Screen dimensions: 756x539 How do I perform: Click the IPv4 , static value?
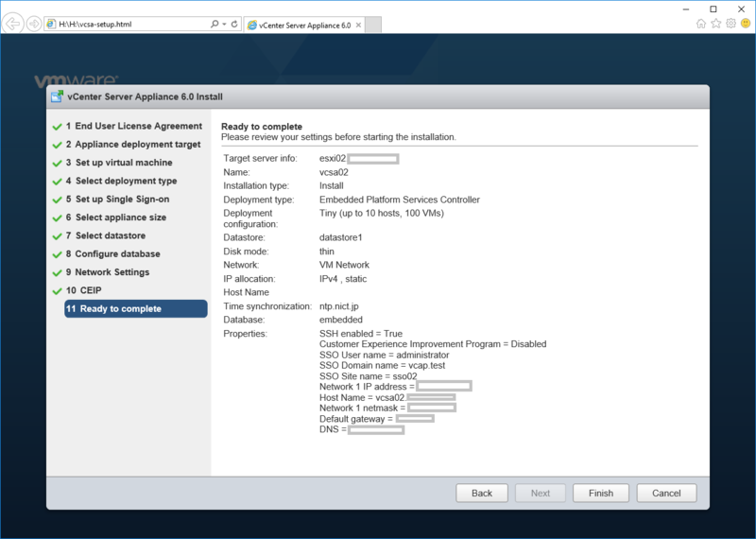pyautogui.click(x=343, y=279)
